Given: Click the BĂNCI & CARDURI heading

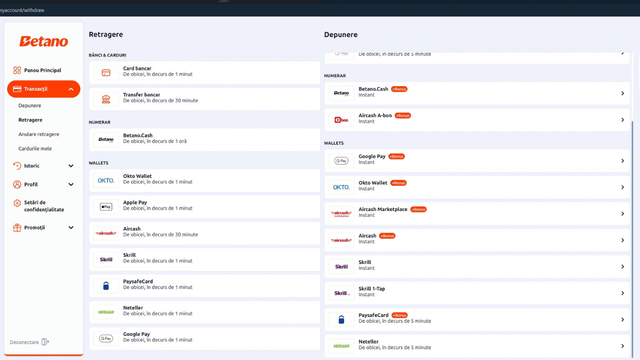Looking at the screenshot, I should [x=107, y=55].
